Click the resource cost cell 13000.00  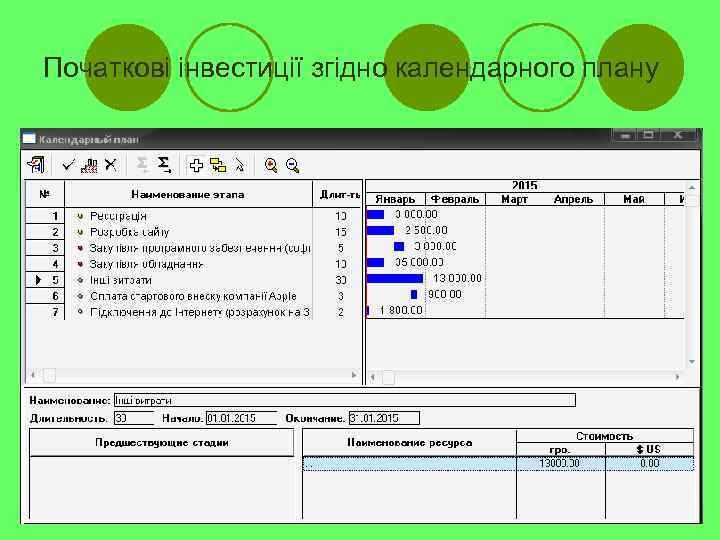tap(560, 463)
